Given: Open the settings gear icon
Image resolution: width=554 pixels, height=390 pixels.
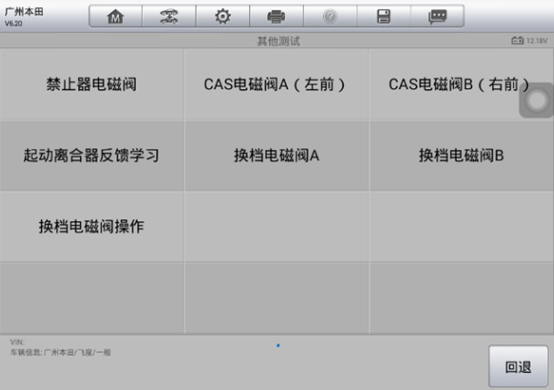Looking at the screenshot, I should click(x=223, y=16).
